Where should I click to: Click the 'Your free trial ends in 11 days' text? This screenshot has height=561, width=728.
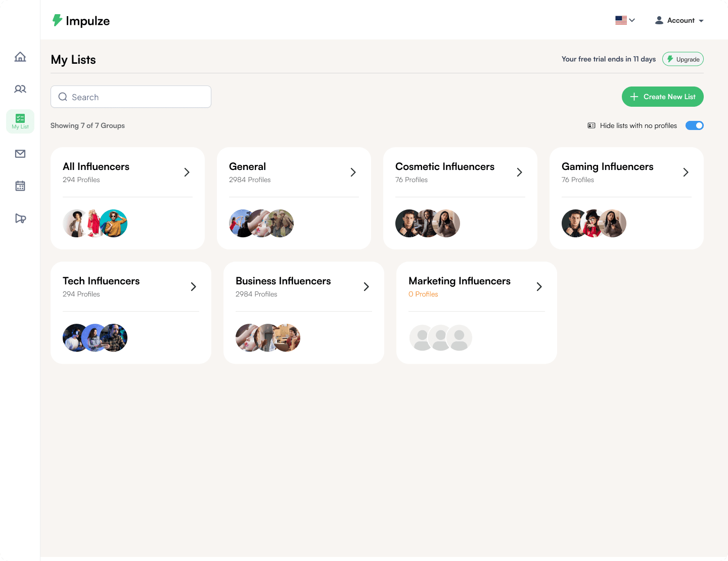609,59
